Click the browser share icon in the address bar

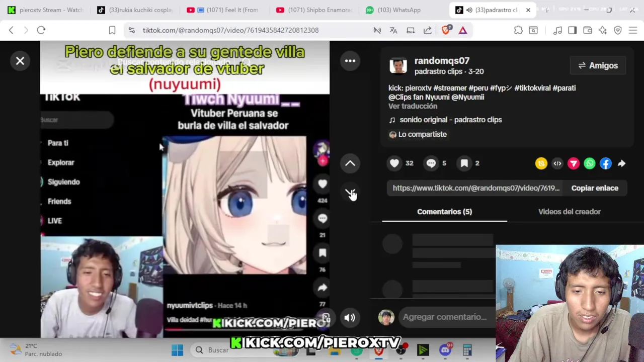(x=428, y=30)
